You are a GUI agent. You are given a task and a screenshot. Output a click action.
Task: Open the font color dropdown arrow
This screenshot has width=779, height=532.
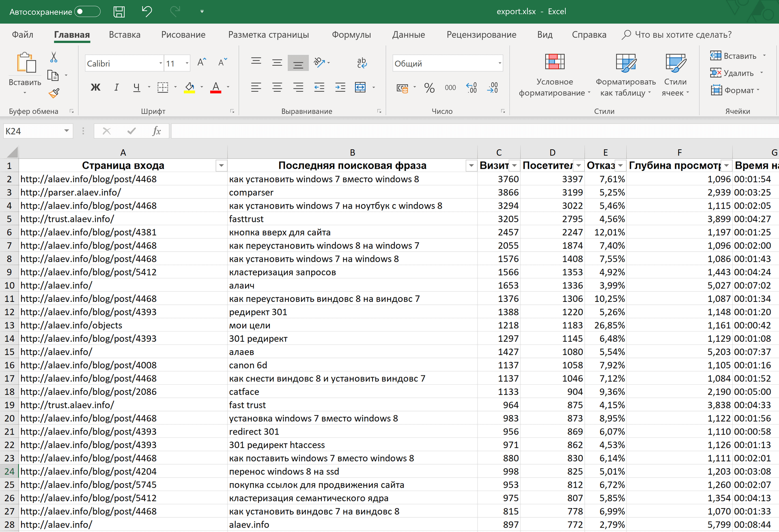pyautogui.click(x=228, y=87)
